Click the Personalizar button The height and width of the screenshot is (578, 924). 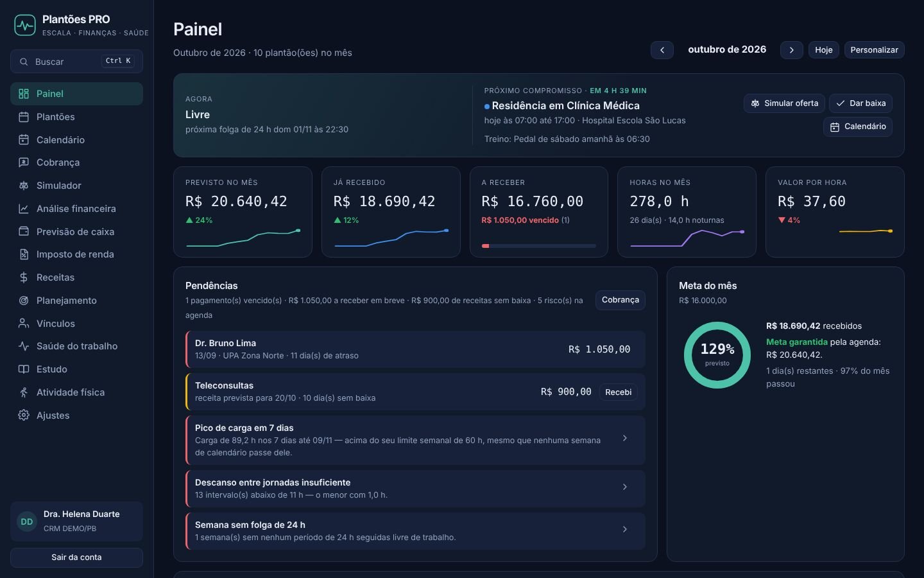point(875,50)
